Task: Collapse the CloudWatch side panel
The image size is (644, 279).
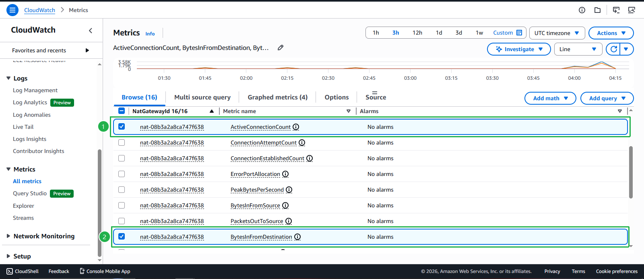Action: tap(91, 31)
